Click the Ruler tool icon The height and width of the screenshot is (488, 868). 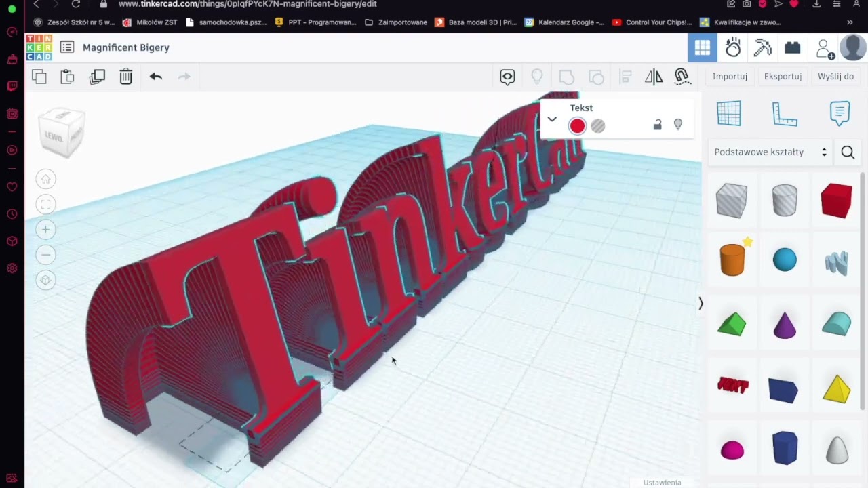pos(785,113)
